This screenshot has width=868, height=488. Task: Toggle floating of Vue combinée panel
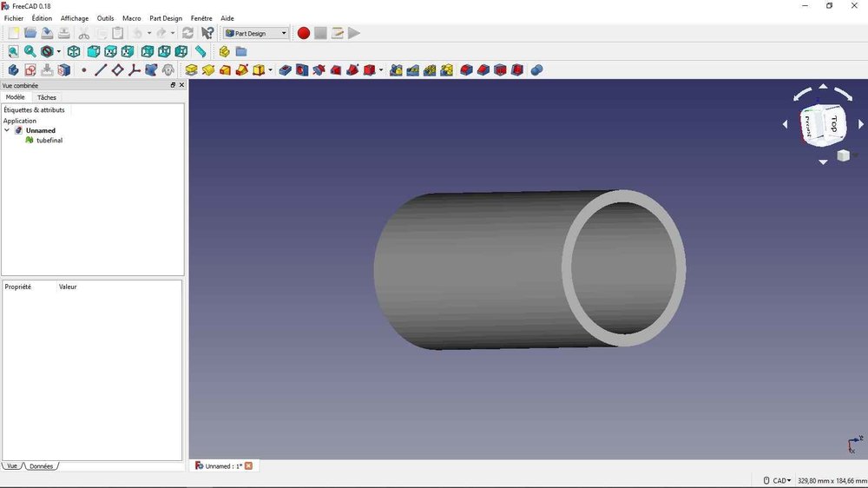(x=173, y=85)
